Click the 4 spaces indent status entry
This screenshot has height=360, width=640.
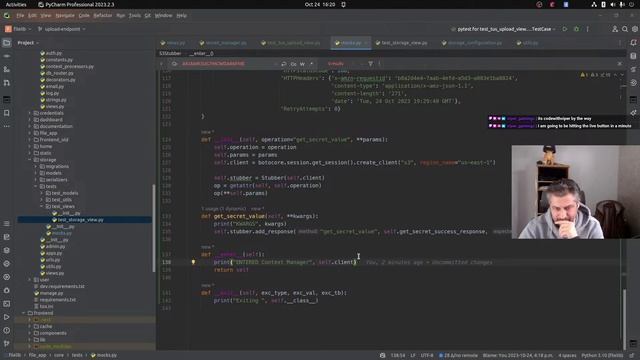567,356
